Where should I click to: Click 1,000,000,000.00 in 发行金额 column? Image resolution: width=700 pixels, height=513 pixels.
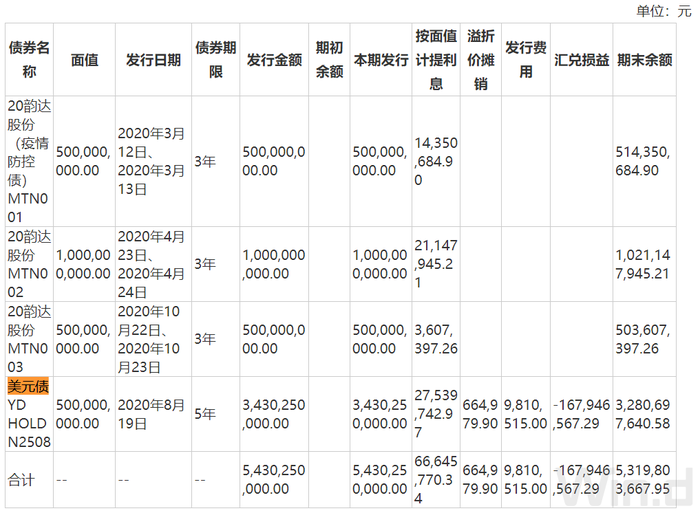274,264
